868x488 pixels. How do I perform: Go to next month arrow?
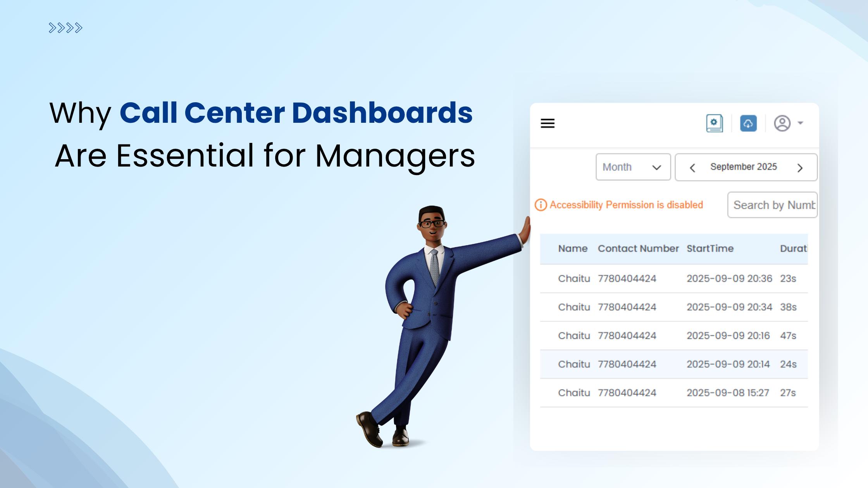[800, 168]
